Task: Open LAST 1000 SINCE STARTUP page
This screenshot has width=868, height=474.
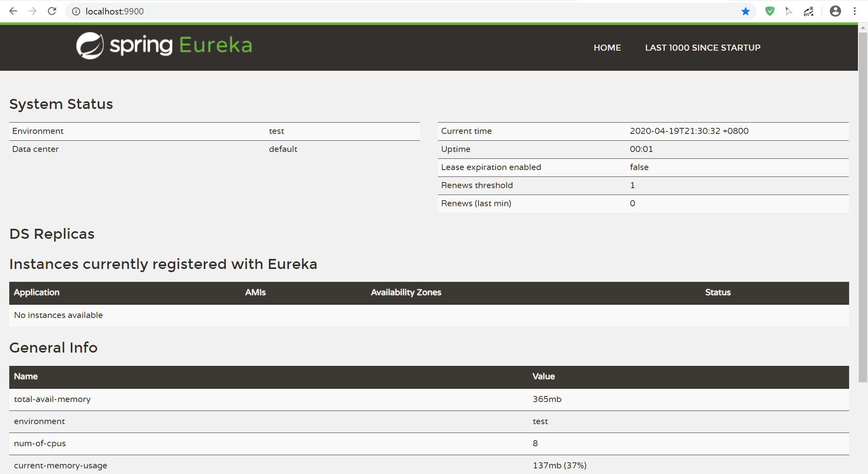Action: click(x=702, y=47)
